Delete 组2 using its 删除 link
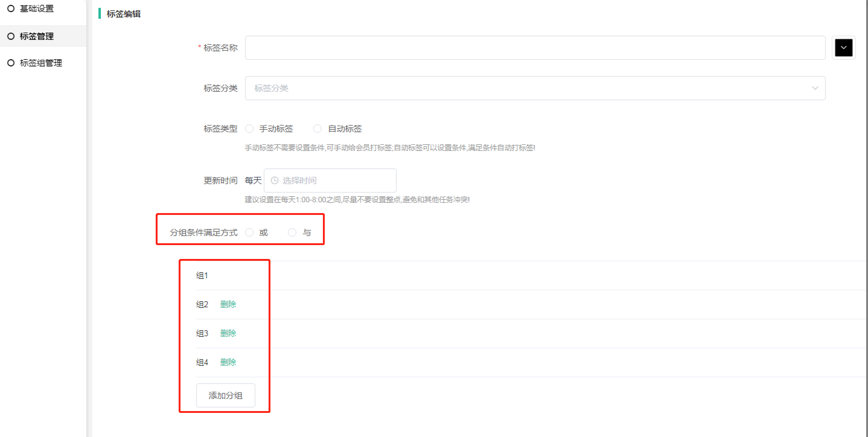This screenshot has height=437, width=868. (228, 305)
